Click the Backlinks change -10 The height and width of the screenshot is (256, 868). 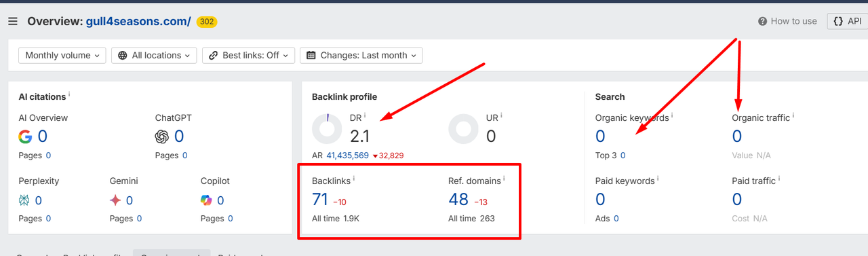(x=340, y=202)
